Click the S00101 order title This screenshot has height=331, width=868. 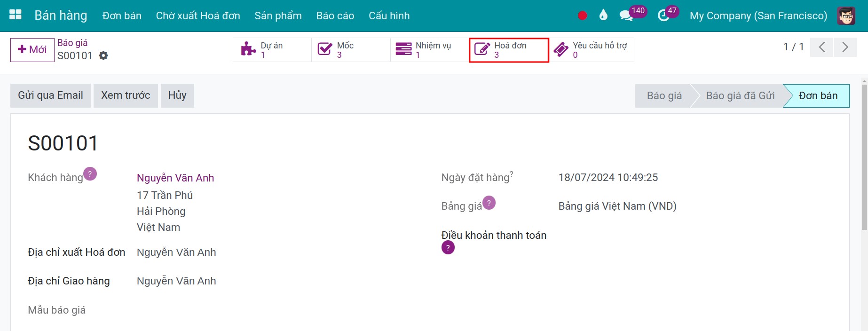63,143
